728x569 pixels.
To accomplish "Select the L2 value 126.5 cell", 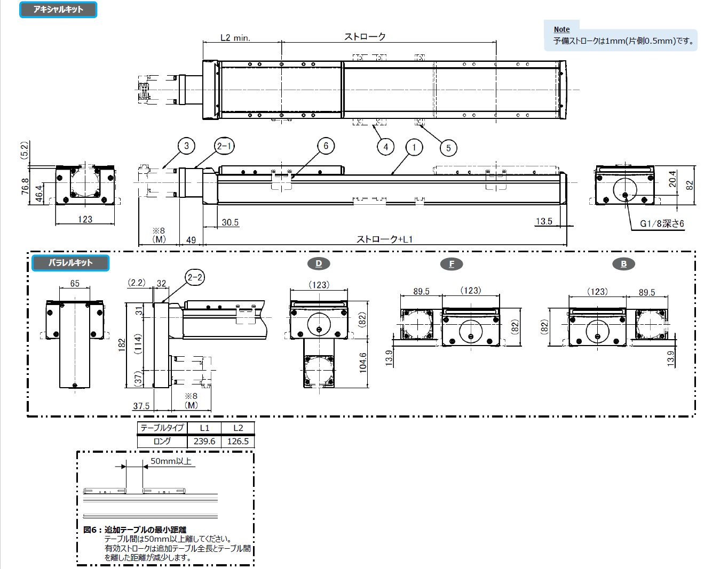I will click(238, 442).
